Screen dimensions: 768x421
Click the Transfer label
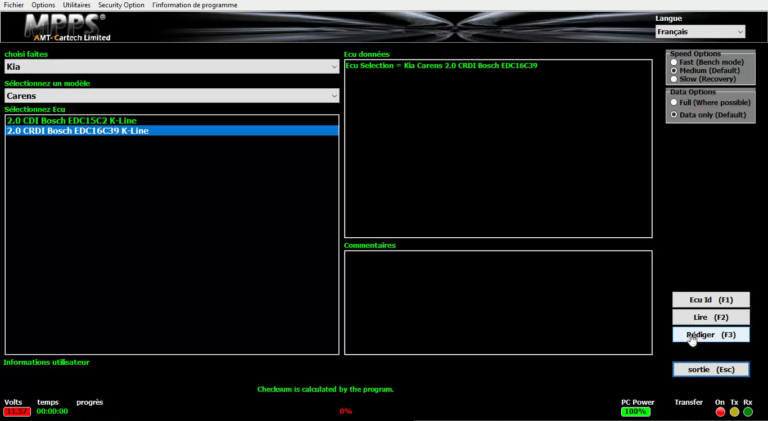(x=688, y=402)
